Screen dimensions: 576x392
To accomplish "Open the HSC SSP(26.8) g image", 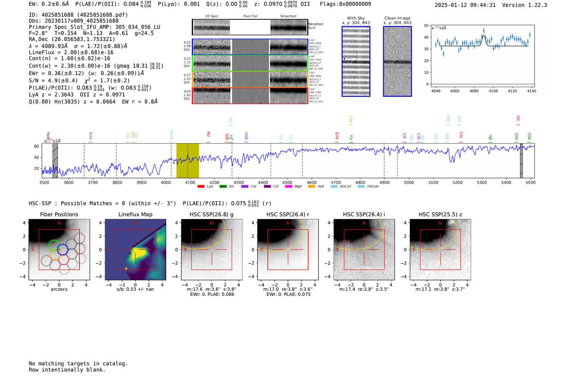I will [x=211, y=250].
